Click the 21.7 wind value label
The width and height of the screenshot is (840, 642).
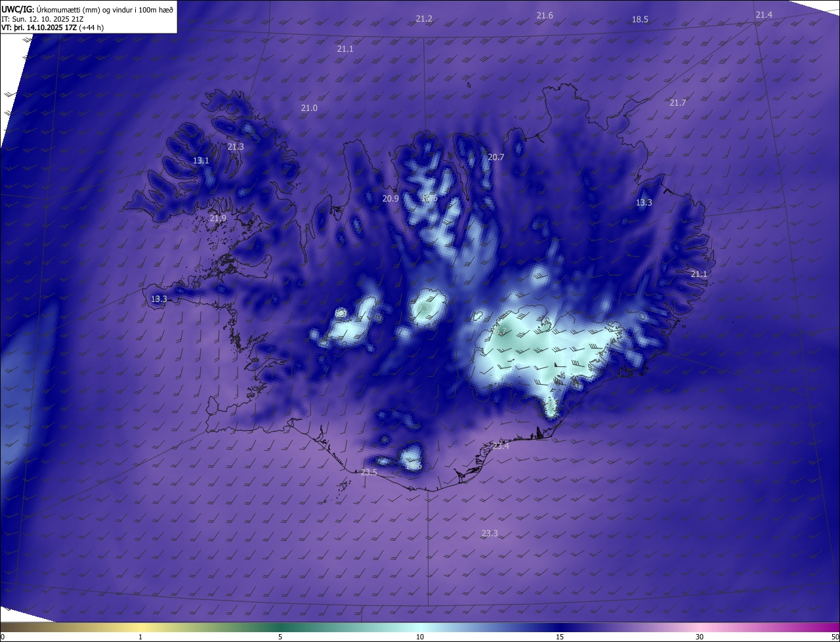[678, 102]
